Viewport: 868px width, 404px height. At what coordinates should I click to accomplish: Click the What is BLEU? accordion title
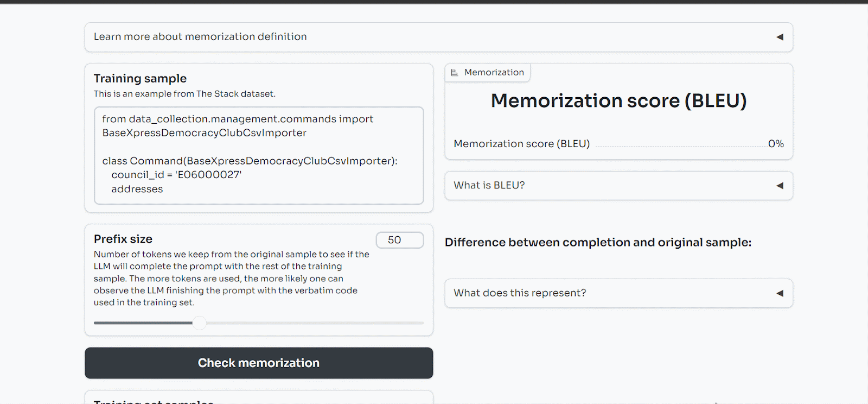point(489,185)
